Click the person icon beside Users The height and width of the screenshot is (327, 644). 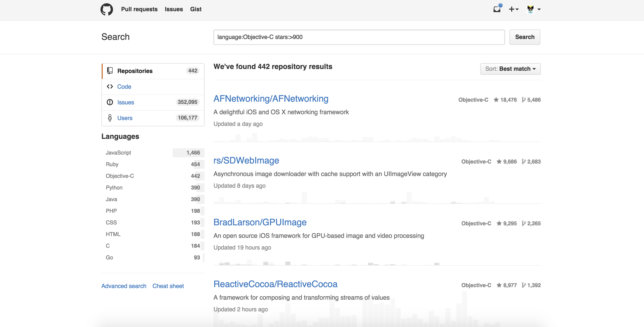point(110,118)
